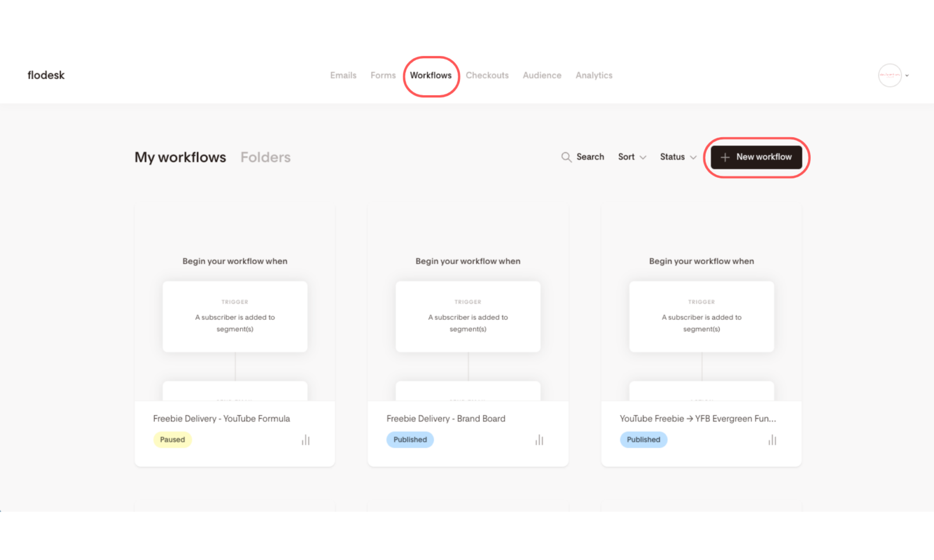Switch to the Folders tab

[265, 157]
